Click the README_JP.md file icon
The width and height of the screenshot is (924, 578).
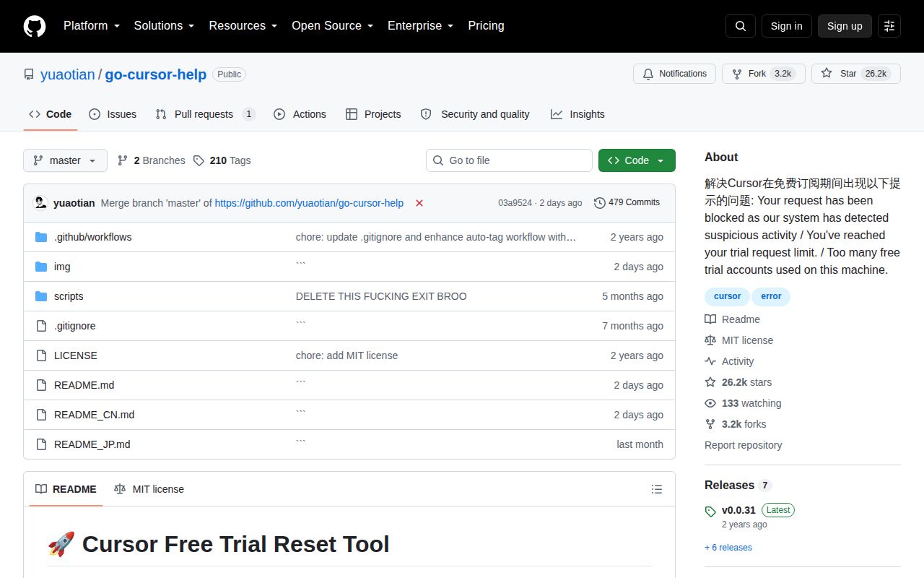coord(41,444)
